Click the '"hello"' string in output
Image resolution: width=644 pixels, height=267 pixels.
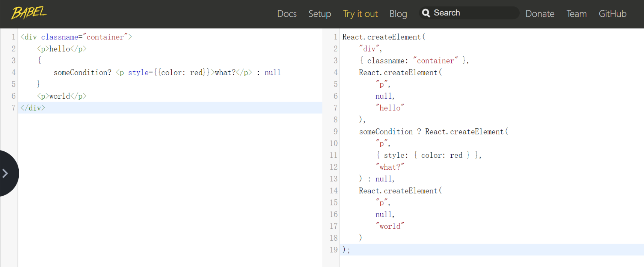pyautogui.click(x=390, y=108)
